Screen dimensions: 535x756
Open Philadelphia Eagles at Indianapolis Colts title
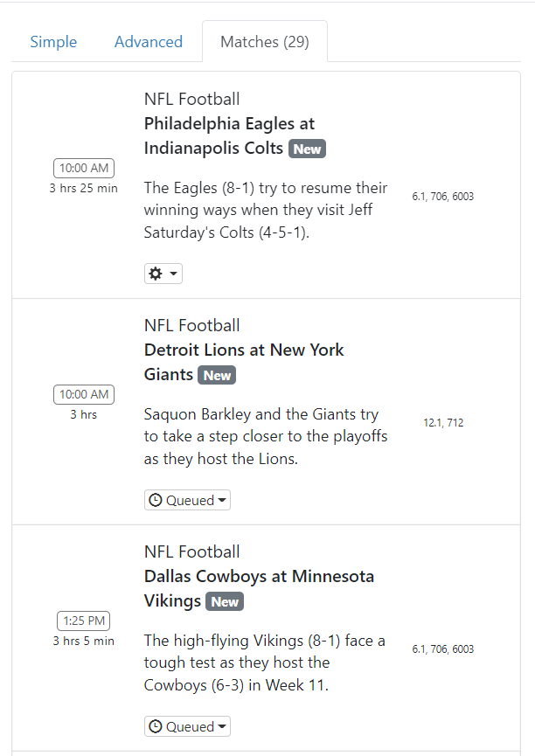pos(229,135)
